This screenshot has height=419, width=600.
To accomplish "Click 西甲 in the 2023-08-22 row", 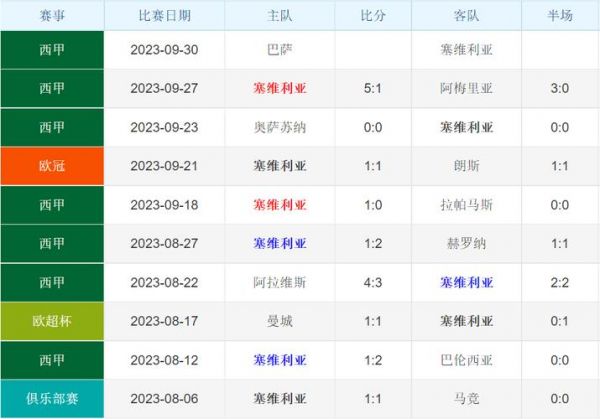I will [52, 283].
